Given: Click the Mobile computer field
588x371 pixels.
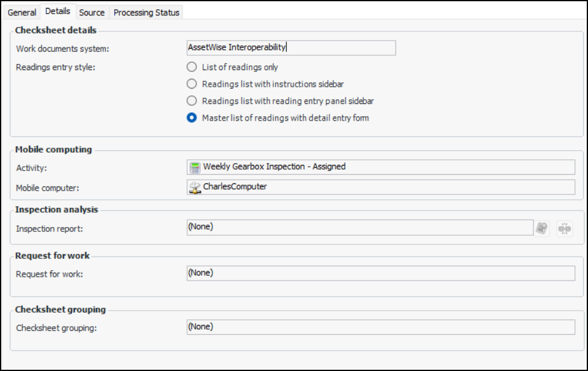Looking at the screenshot, I should point(382,187).
